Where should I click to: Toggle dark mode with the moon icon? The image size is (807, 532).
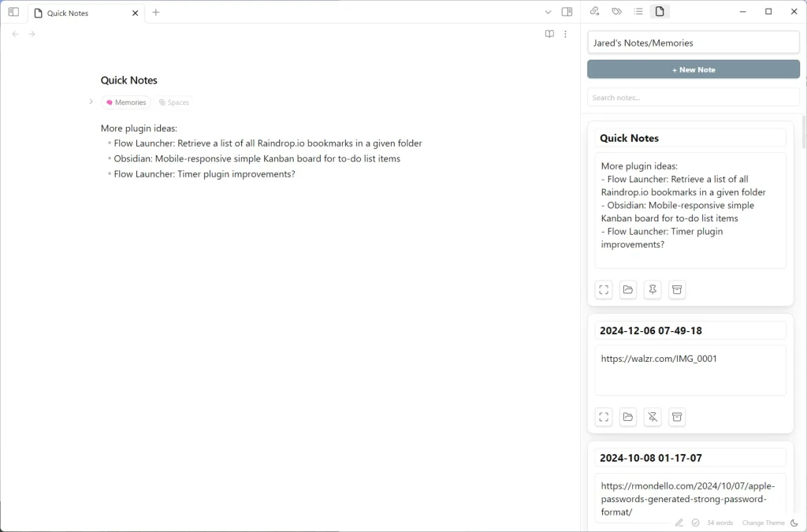794,523
